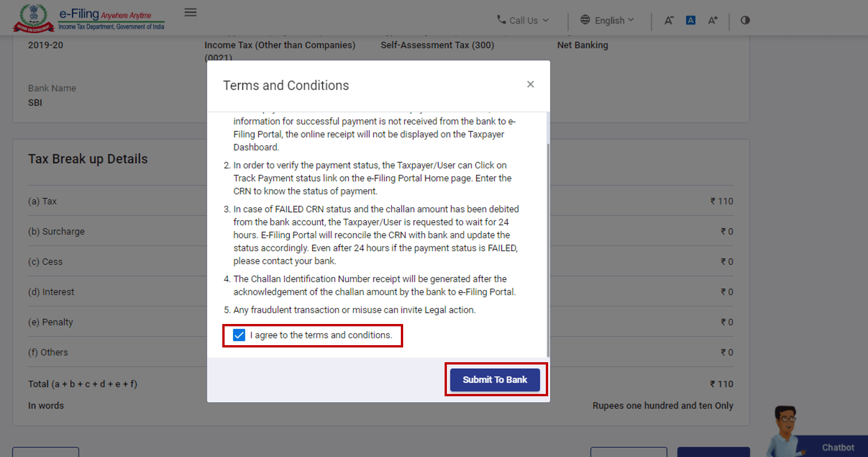Screen dimensions: 868x457
Task: Click the highlighted blue A text-size toggle
Action: tap(690, 20)
